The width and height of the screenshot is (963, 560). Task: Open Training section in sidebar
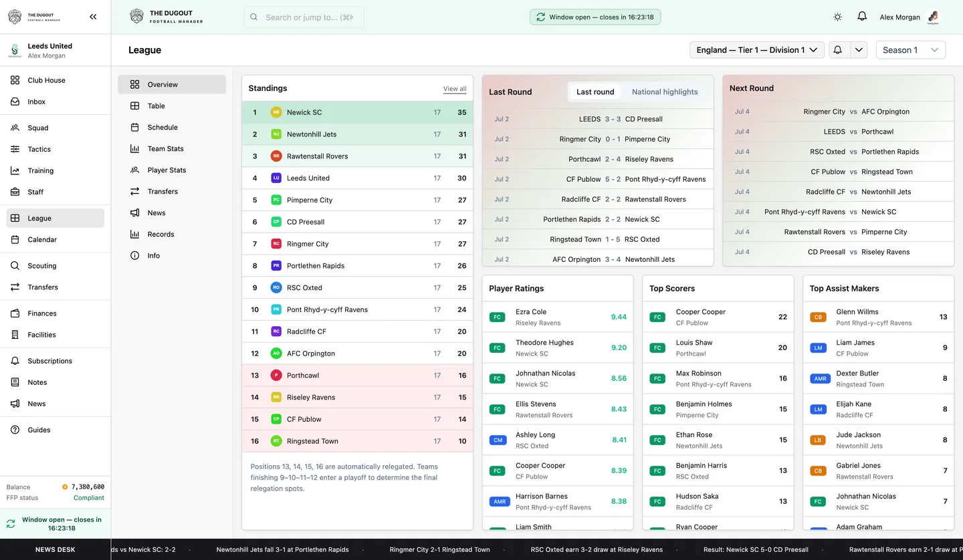(x=56, y=170)
